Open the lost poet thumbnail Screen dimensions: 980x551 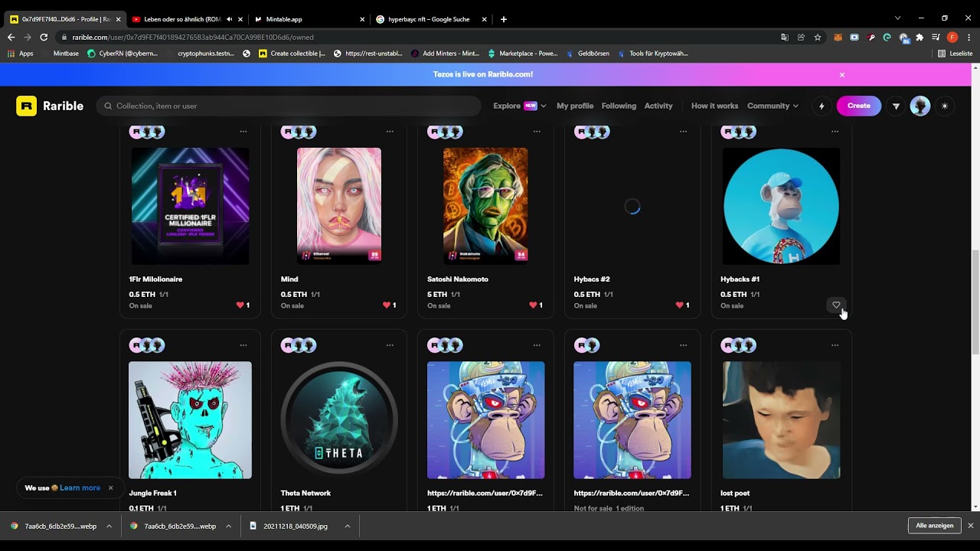pyautogui.click(x=781, y=420)
